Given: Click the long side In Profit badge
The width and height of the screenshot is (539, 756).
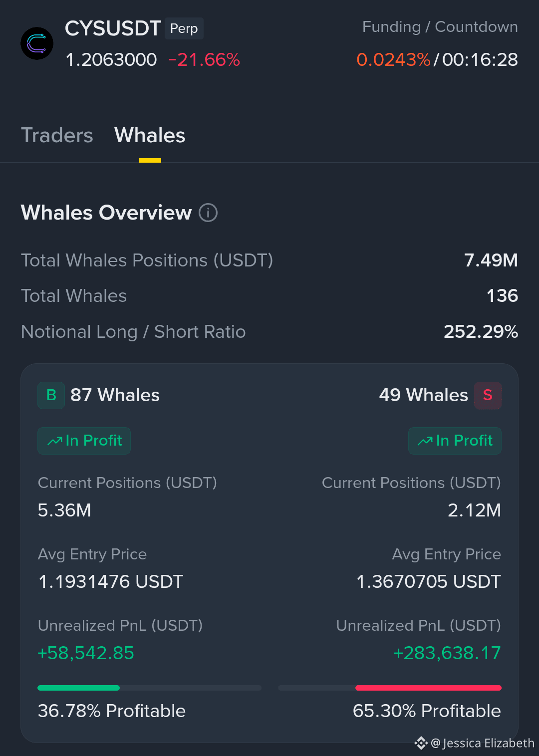Looking at the screenshot, I should coord(84,441).
